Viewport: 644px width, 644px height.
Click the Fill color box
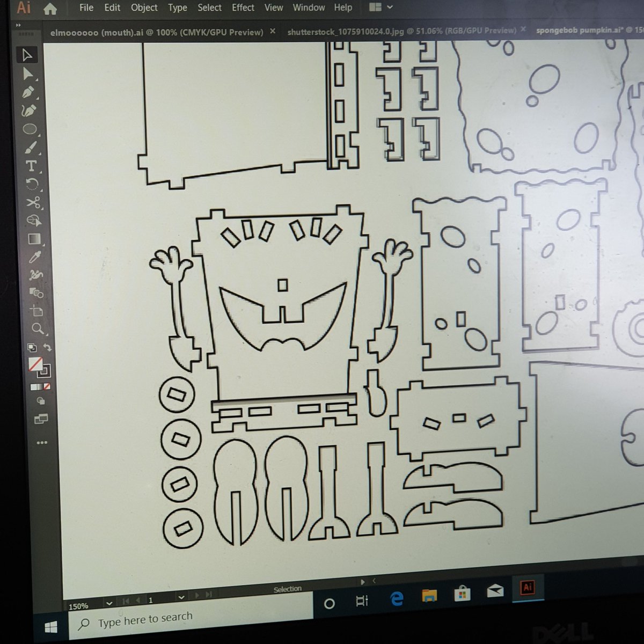point(35,364)
